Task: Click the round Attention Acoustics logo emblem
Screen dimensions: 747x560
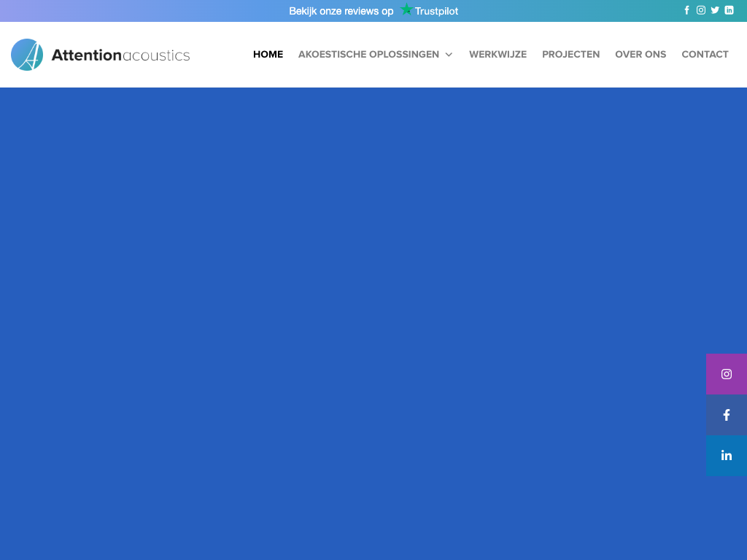Action: [x=27, y=55]
